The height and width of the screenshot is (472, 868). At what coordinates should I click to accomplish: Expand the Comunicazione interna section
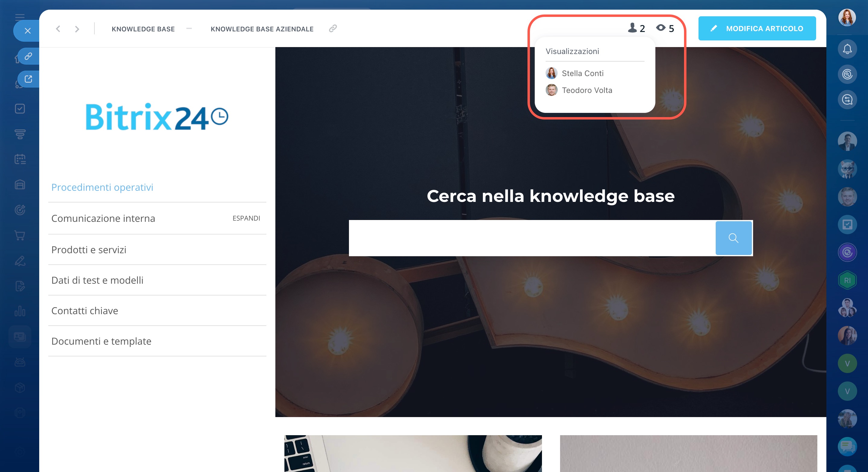pos(246,218)
